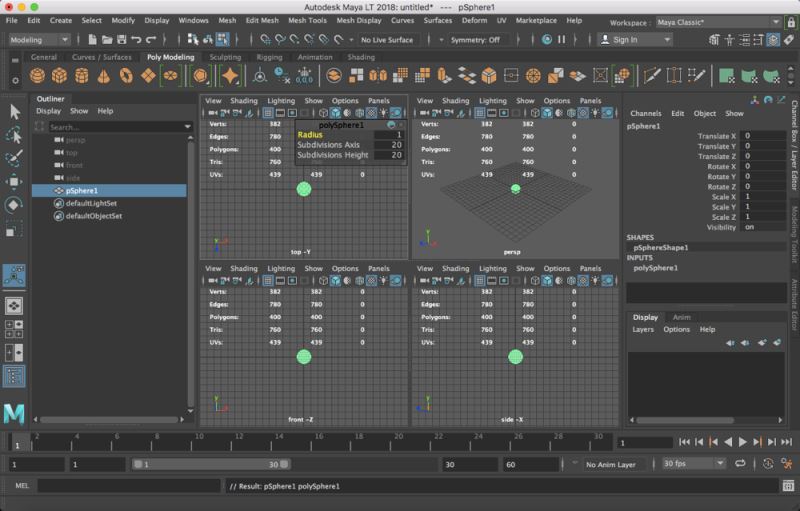The width and height of the screenshot is (800, 511).
Task: Select the Scale tool
Action: click(14, 228)
